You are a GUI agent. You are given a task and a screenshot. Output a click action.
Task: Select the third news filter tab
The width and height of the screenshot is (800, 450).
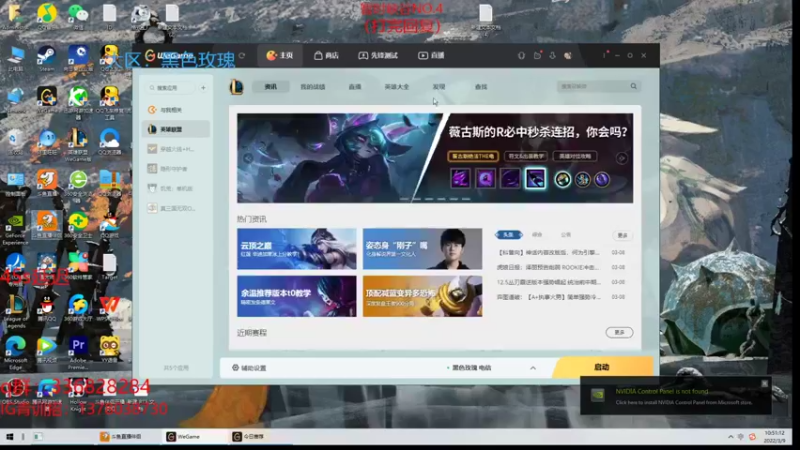(x=566, y=235)
